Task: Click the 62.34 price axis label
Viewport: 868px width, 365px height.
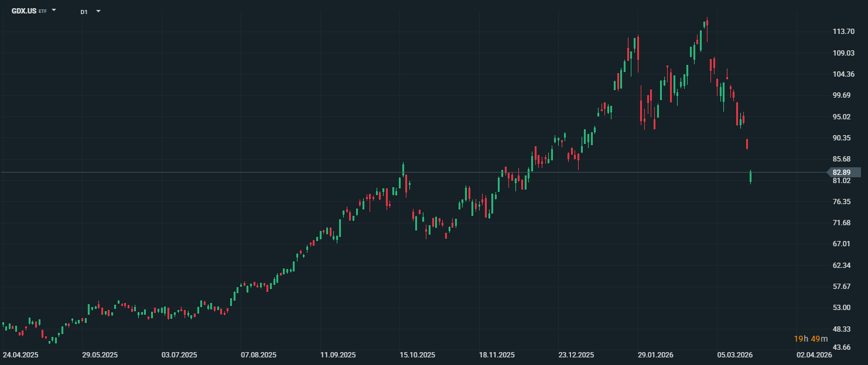Action: coord(841,265)
